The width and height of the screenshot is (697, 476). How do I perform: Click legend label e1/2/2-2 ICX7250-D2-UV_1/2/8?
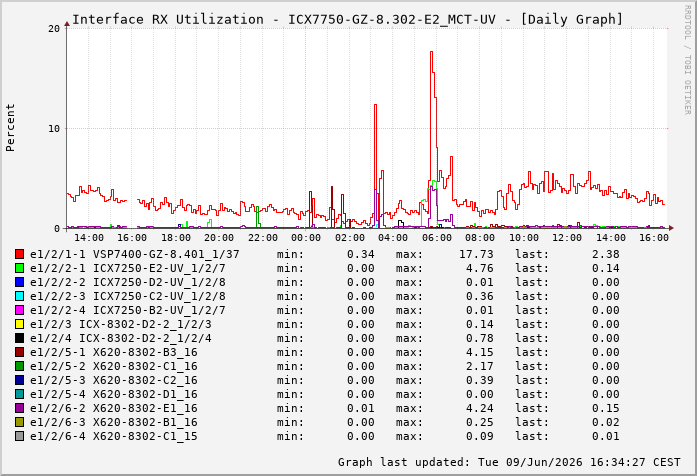point(128,282)
